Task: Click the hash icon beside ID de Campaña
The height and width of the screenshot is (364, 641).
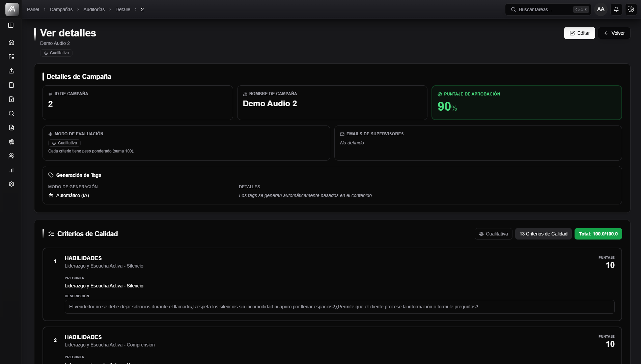Action: coord(50,94)
